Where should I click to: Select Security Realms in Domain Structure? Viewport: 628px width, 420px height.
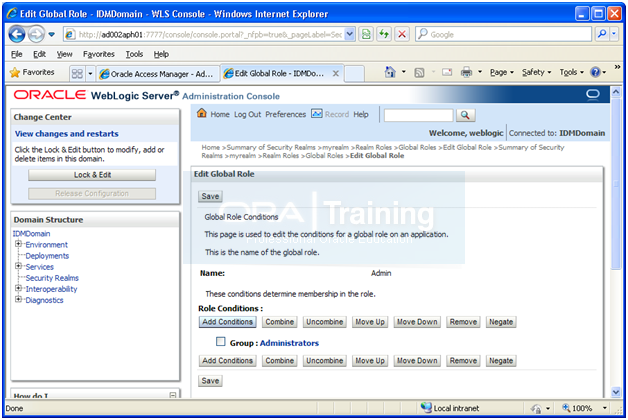click(x=52, y=278)
